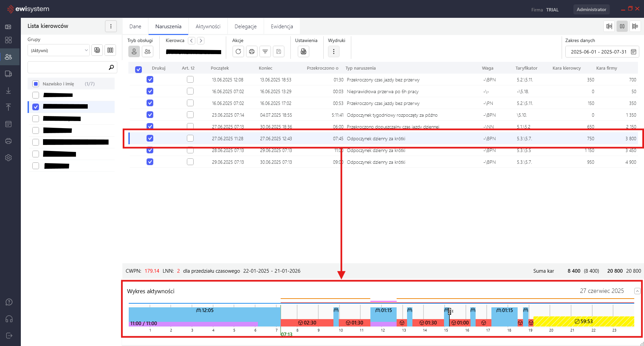Select single driver mode icon

[x=134, y=51]
